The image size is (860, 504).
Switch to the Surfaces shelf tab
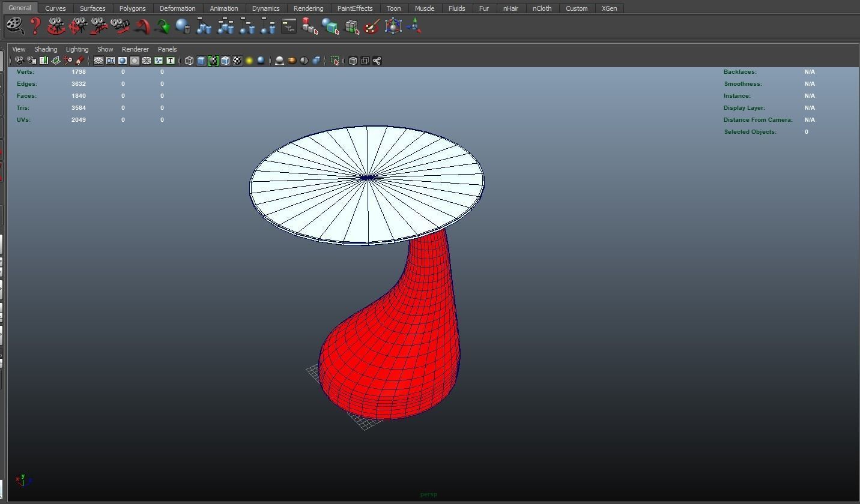[x=92, y=8]
